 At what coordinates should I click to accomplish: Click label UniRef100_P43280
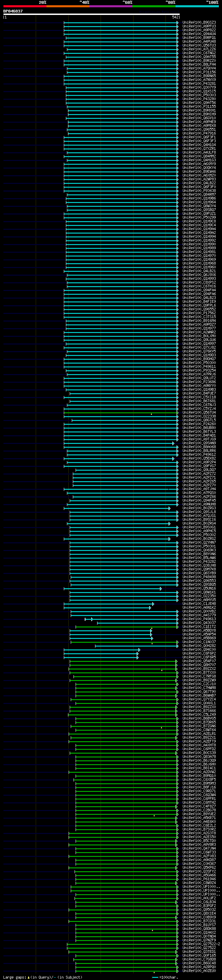pyautogui.click(x=199, y=99)
